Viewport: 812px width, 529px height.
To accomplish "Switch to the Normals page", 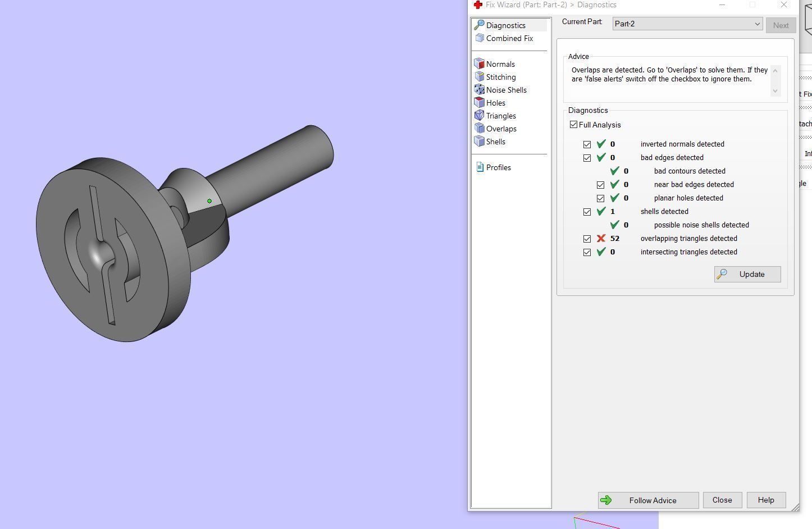I will coord(500,64).
